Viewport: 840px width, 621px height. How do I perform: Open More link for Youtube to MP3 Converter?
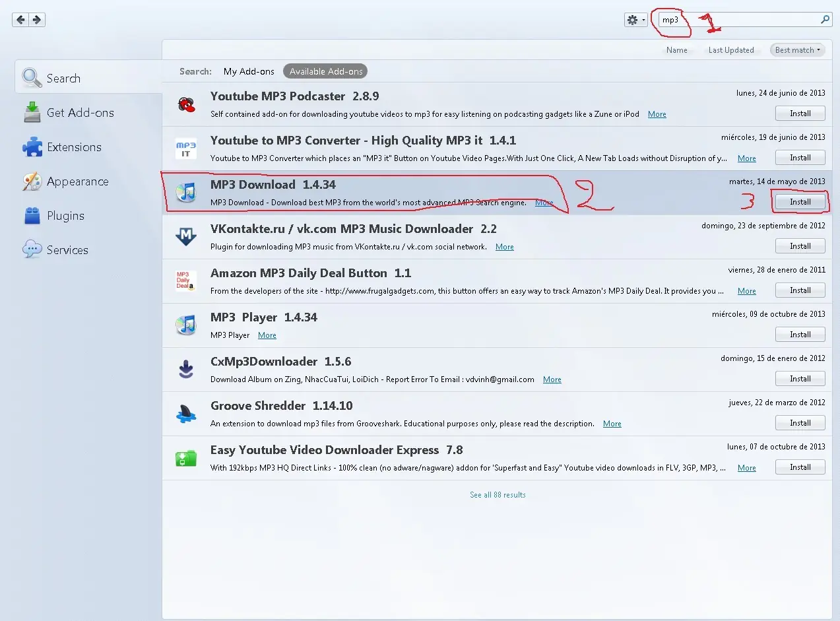click(x=746, y=158)
